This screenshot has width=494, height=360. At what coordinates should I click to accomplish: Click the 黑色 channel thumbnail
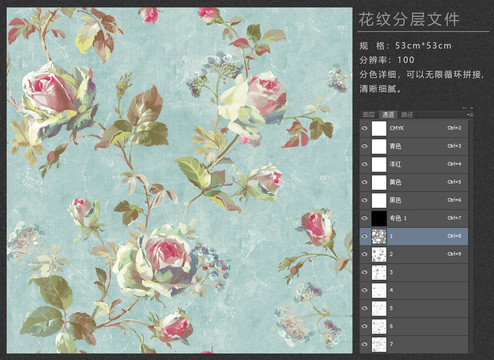click(379, 200)
